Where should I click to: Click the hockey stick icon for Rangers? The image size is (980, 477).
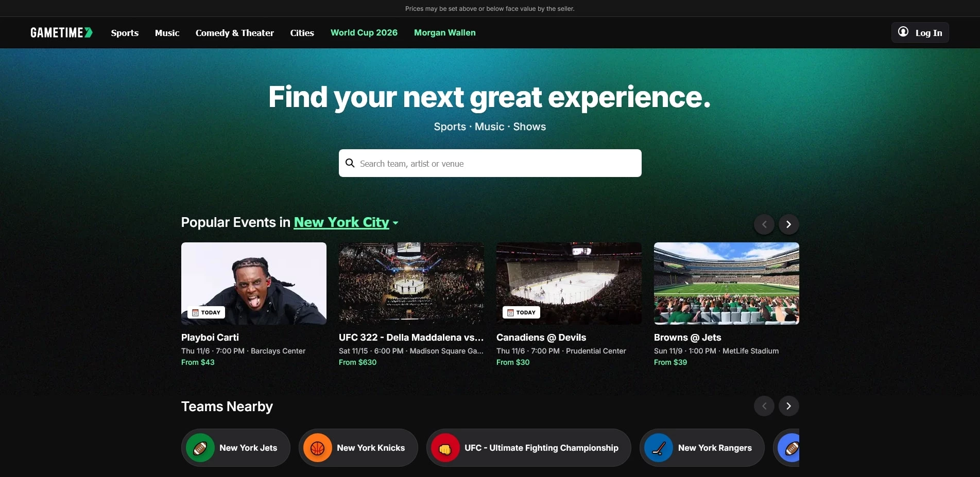coord(659,448)
